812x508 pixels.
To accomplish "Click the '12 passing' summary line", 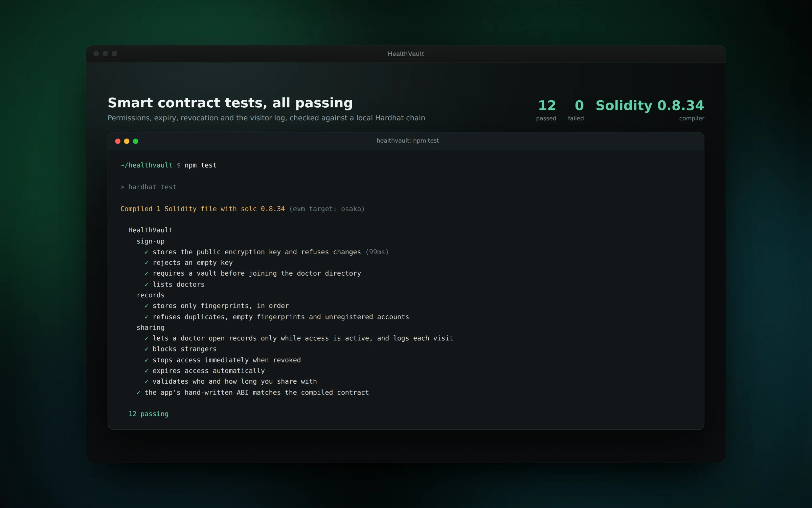I will [x=148, y=414].
